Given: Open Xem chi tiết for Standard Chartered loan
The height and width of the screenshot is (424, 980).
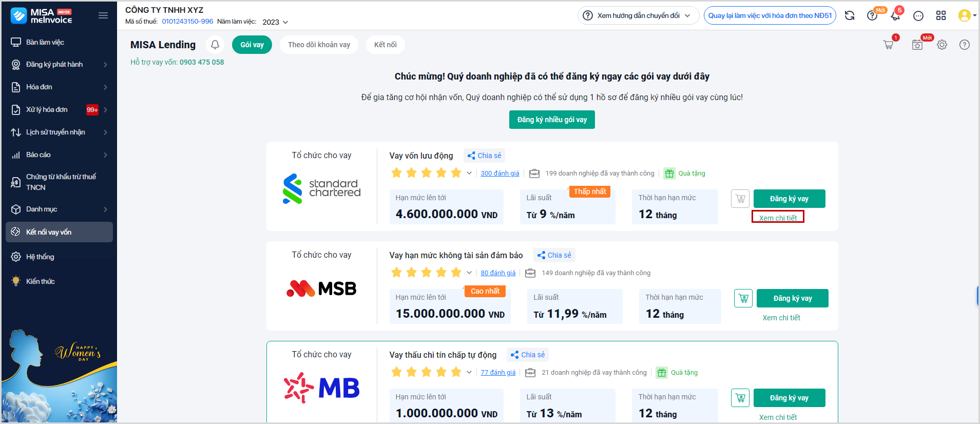Looking at the screenshot, I should 778,218.
